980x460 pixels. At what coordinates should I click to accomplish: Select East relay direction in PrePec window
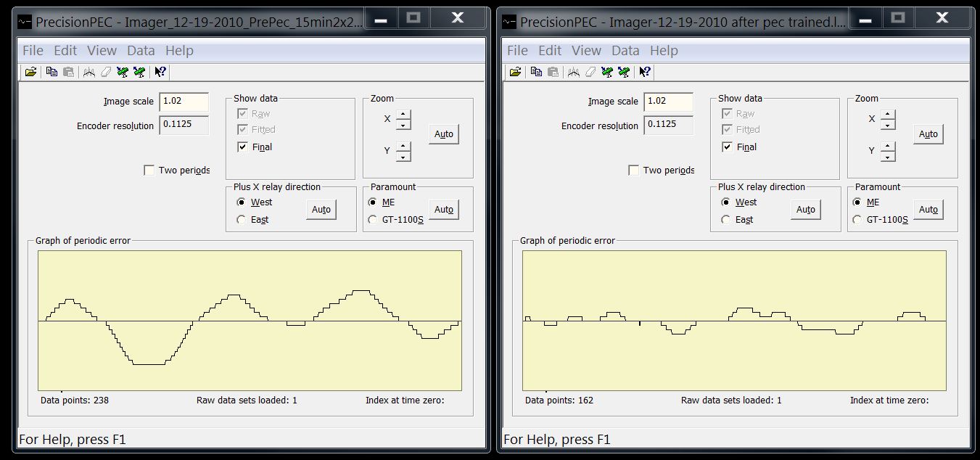tap(242, 220)
